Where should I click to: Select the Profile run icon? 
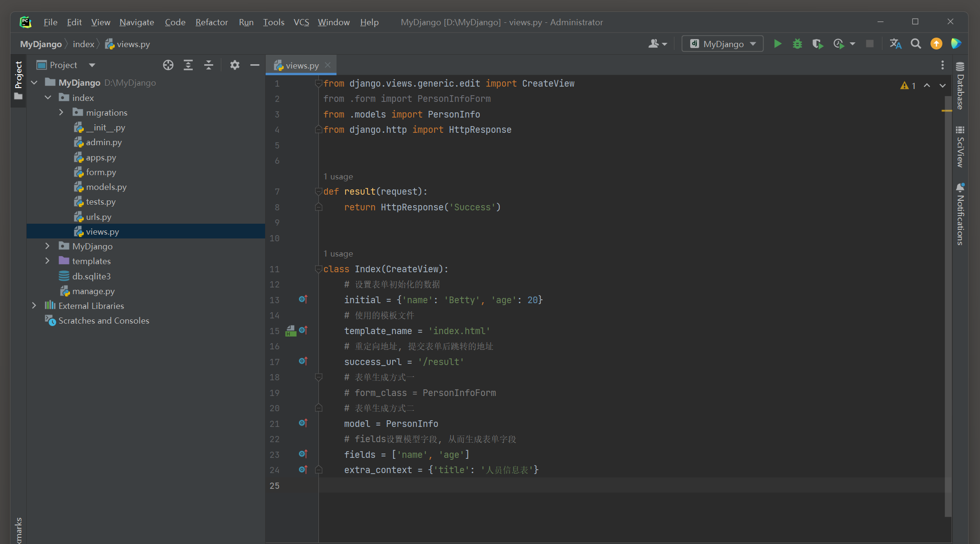click(839, 43)
